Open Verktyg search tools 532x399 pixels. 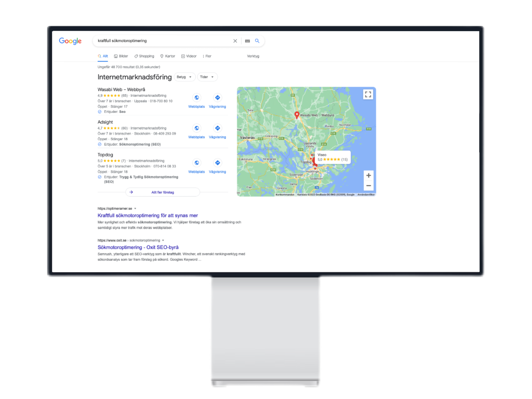pyautogui.click(x=253, y=56)
